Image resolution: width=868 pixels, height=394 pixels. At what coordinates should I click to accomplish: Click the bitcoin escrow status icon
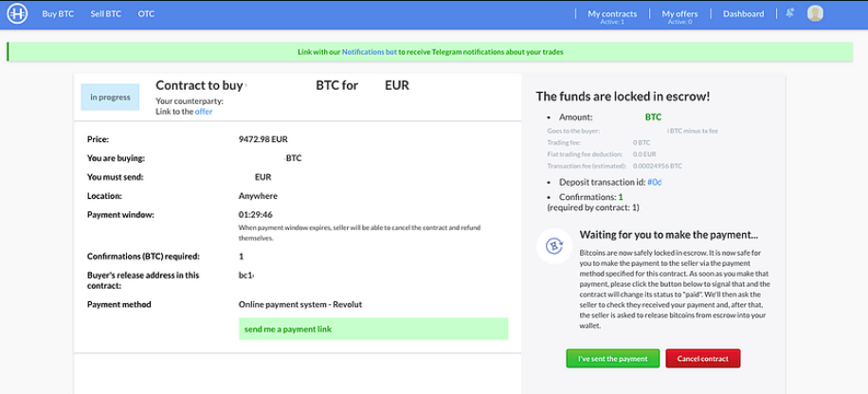pos(554,245)
